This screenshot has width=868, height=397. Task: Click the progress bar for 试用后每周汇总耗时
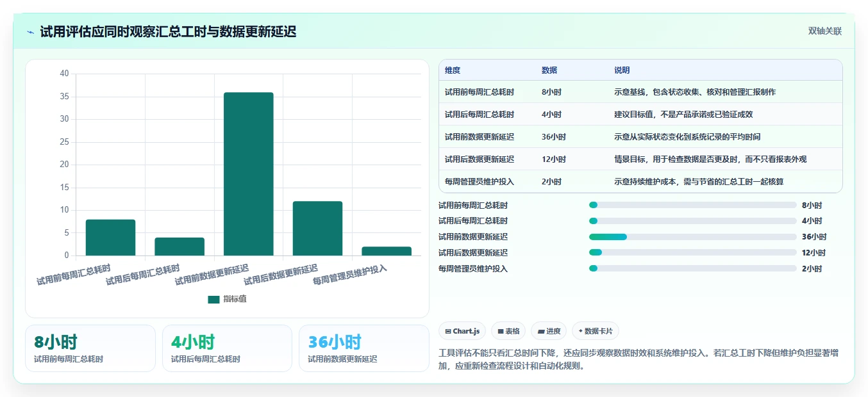point(693,221)
